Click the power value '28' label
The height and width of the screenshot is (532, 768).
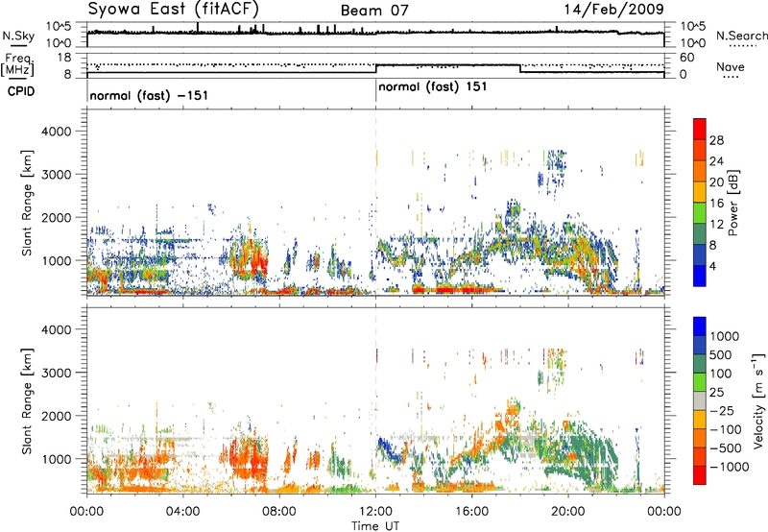(x=716, y=140)
